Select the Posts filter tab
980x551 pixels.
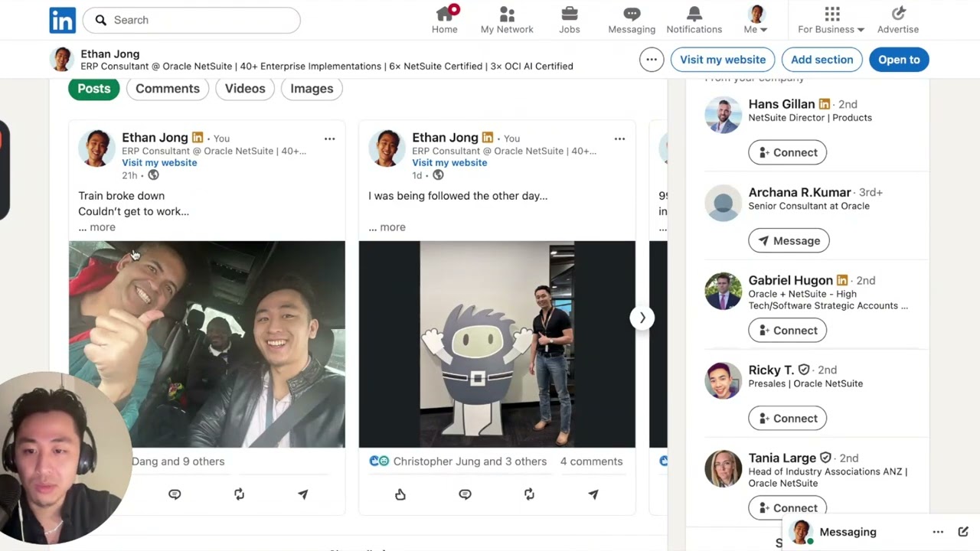pyautogui.click(x=94, y=89)
